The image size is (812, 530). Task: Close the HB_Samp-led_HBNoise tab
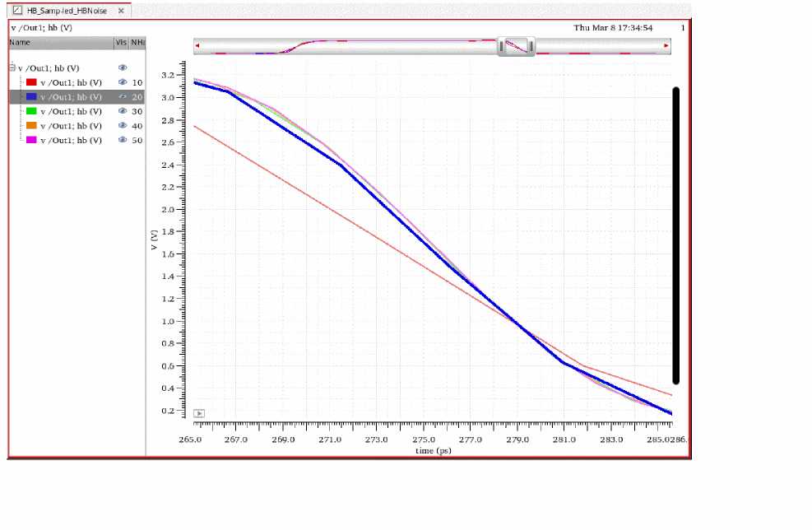pos(121,11)
